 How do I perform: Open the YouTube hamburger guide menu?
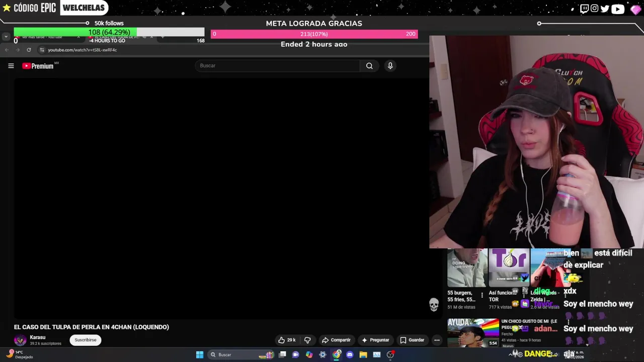pyautogui.click(x=11, y=66)
